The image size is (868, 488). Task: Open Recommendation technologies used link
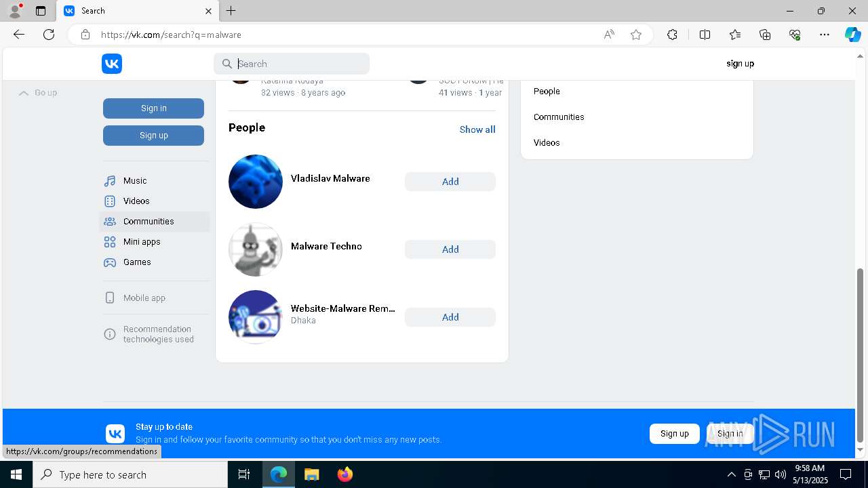tap(159, 334)
